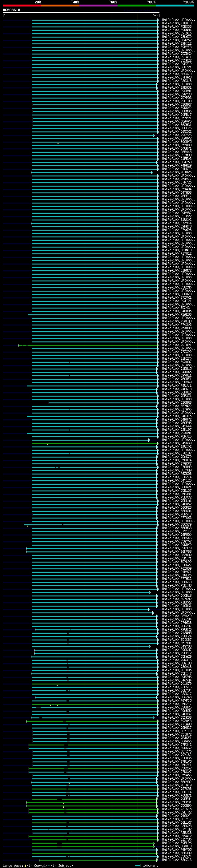This screenshot has height=868, width=197.
Task: Click the hit label UniRef100_B5YN22
Action: [x=177, y=406]
